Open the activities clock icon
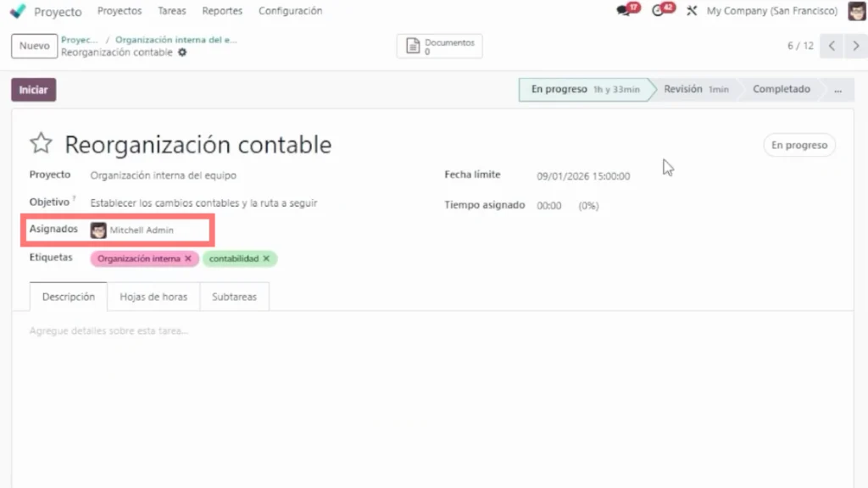 659,11
